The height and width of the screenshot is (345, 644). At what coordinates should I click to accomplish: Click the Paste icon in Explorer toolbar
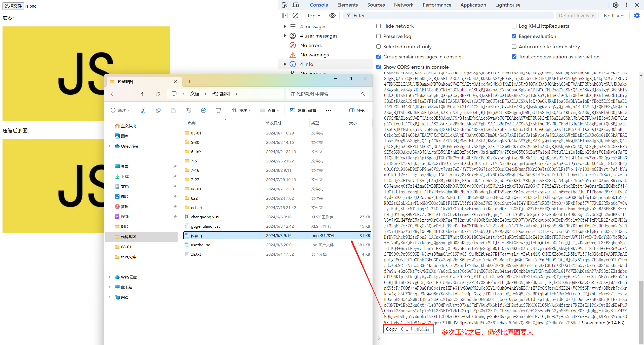(x=173, y=110)
